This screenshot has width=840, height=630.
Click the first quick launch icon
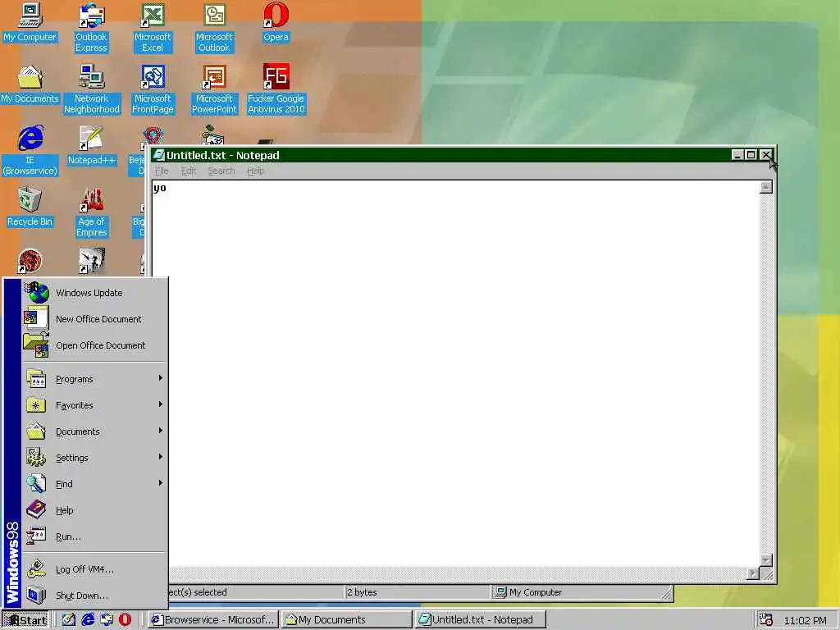pos(69,620)
